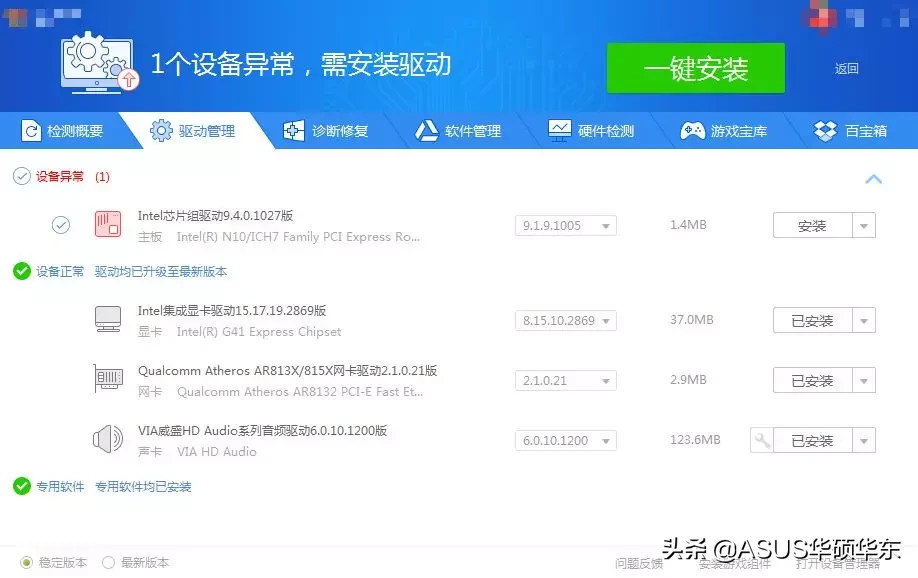Click the large driver monitor gear icon
This screenshot has height=578, width=918.
pyautogui.click(x=100, y=63)
